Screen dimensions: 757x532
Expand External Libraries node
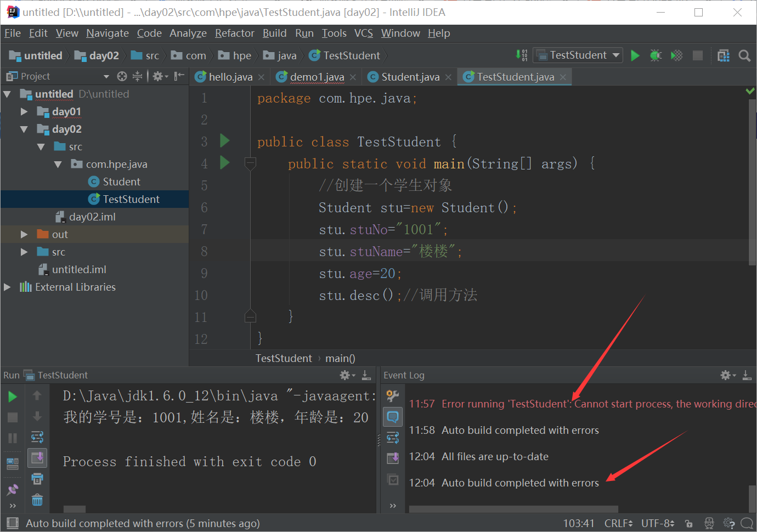(7, 287)
